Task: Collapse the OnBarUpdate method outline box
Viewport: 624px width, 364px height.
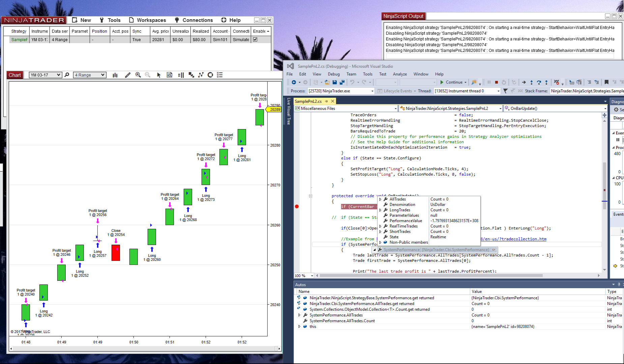Action: 310,196
